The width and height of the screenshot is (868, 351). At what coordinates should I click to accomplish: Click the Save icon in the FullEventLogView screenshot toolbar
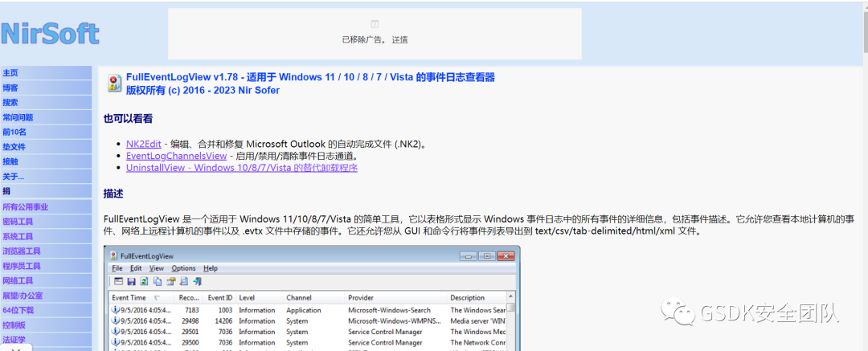[x=131, y=281]
